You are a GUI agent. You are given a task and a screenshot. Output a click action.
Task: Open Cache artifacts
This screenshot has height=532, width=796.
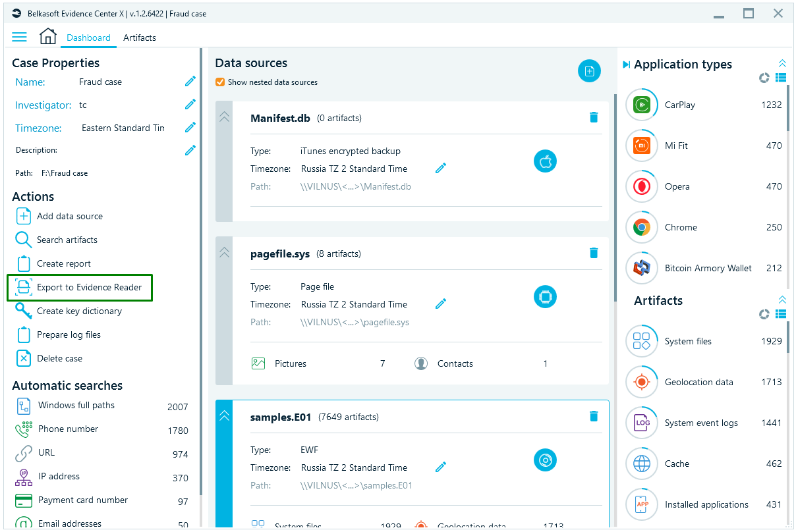point(704,464)
